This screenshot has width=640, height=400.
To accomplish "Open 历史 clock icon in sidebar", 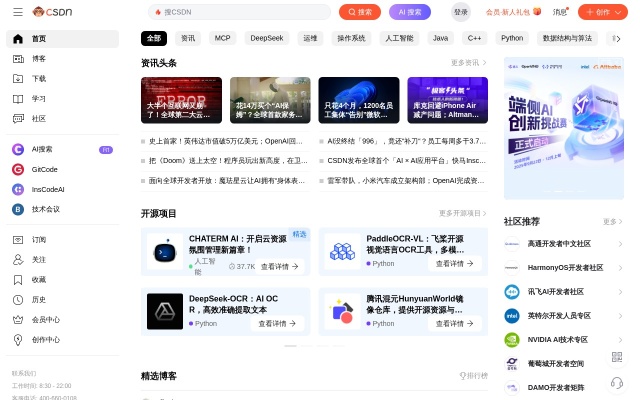I will click(18, 300).
